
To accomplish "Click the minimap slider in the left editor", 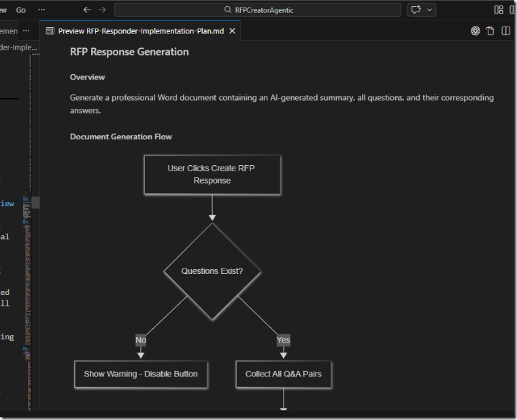I will click(35, 203).
